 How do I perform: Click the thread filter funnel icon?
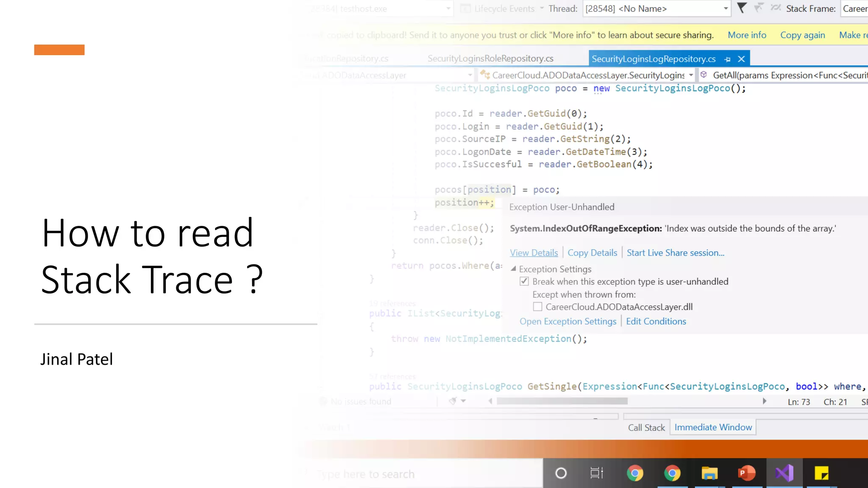[x=741, y=8]
